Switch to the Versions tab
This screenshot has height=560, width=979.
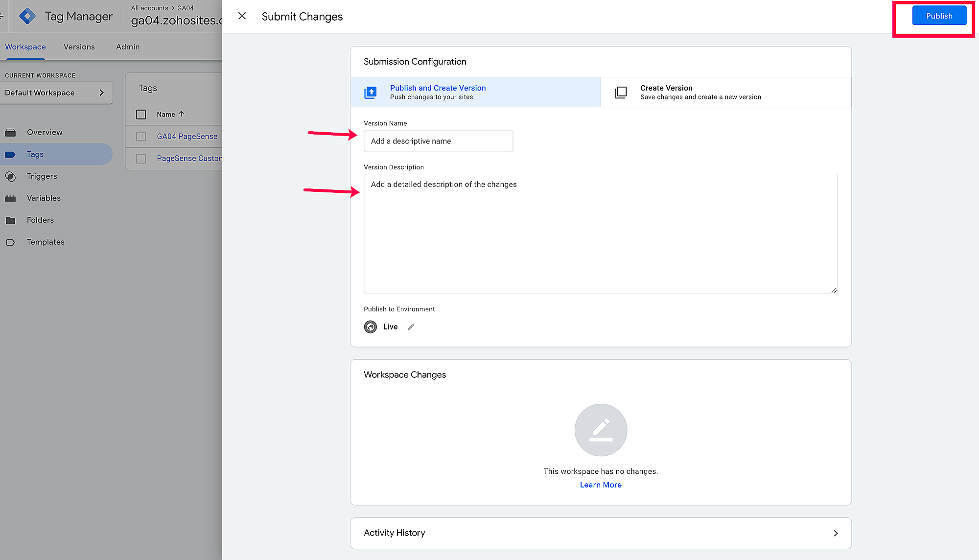tap(79, 47)
